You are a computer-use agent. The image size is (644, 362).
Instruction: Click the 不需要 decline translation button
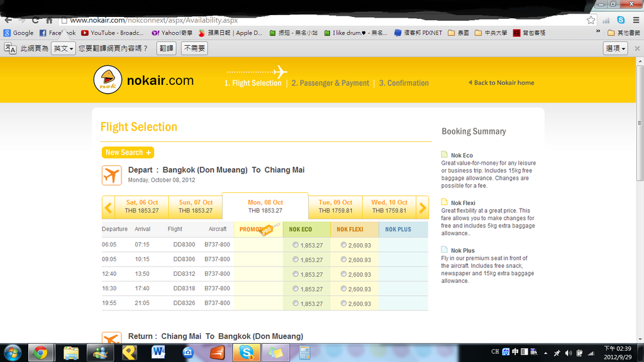[194, 48]
